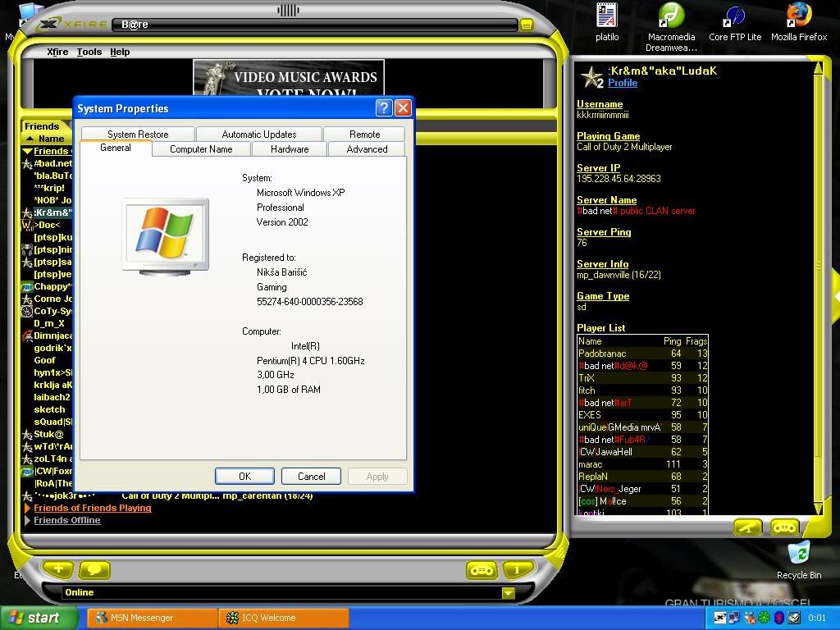
Task: Open the platilo desktop icon
Action: (607, 22)
